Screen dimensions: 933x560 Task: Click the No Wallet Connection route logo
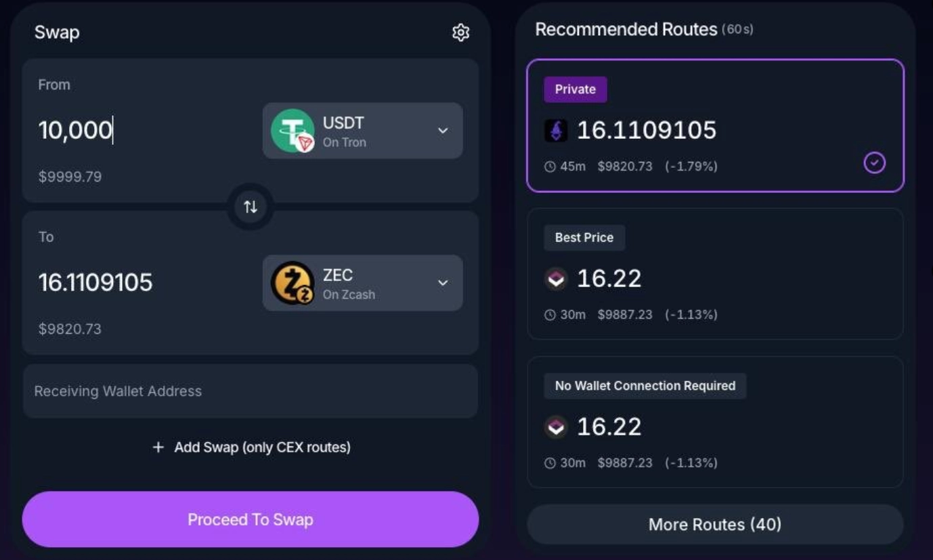click(x=556, y=427)
